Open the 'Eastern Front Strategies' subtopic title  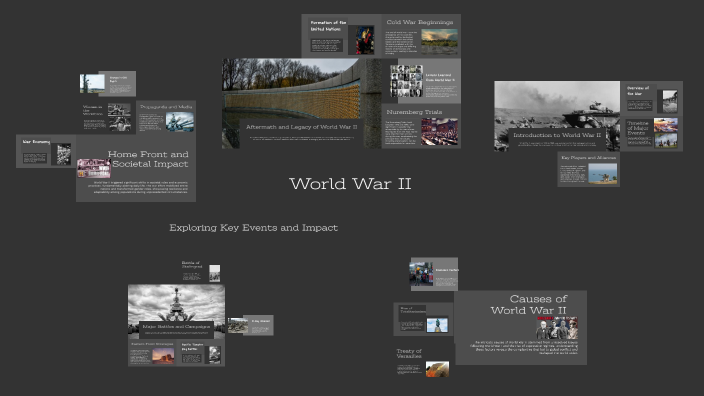click(x=152, y=344)
